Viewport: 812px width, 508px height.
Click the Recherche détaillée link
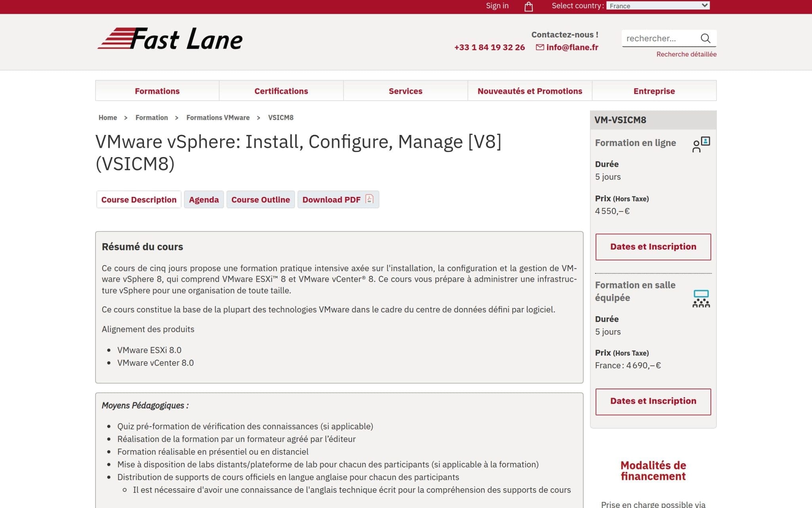686,54
